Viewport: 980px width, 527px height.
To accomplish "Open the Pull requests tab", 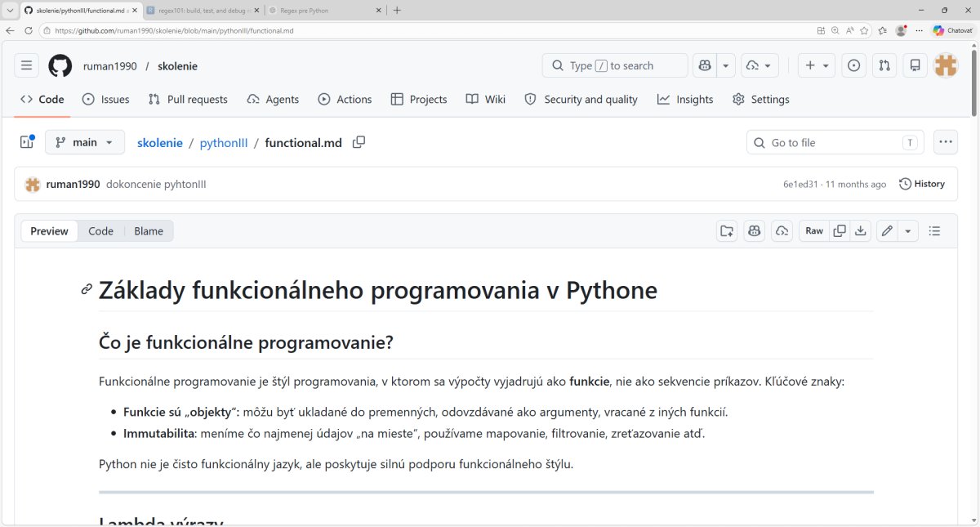I will pos(188,99).
